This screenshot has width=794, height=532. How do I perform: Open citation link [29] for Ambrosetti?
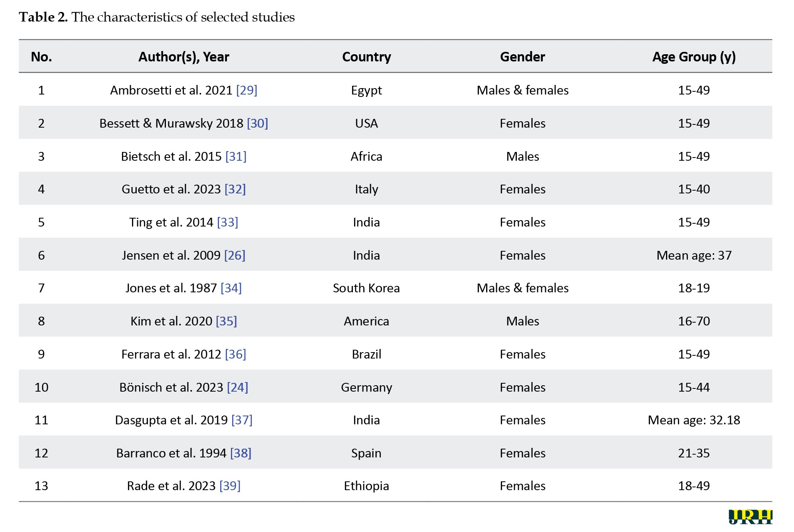point(246,90)
